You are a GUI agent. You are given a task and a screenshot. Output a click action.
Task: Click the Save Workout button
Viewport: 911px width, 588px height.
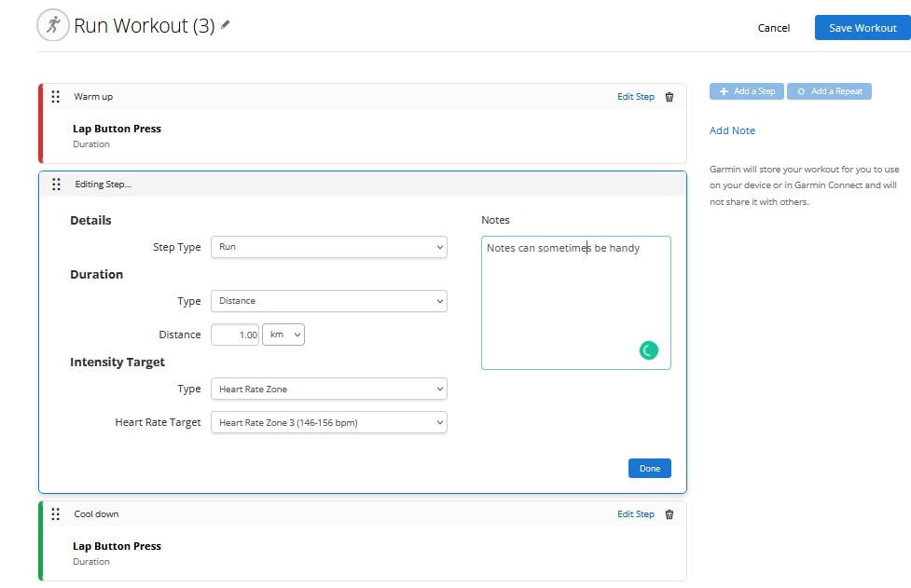tap(863, 28)
